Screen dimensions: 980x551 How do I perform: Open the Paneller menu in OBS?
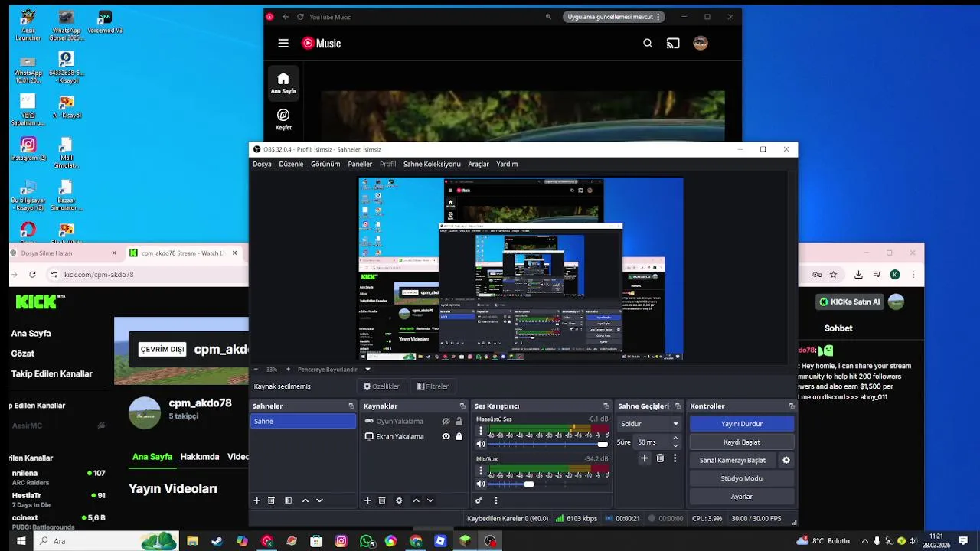pos(360,164)
